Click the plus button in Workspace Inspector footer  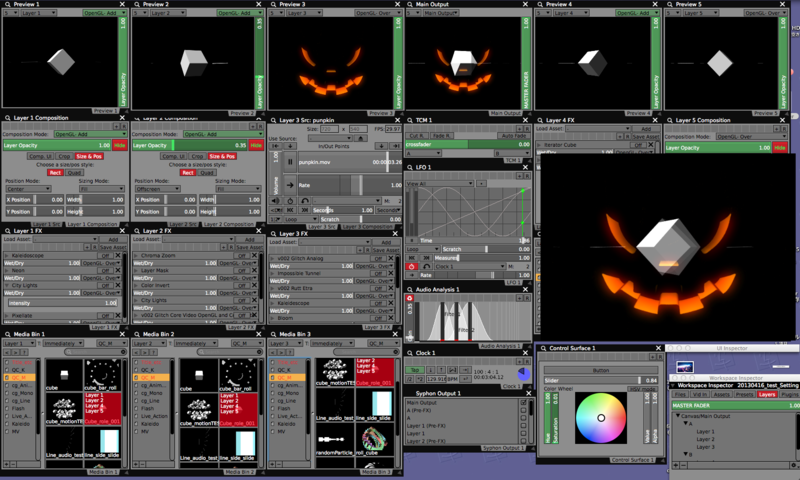676,465
